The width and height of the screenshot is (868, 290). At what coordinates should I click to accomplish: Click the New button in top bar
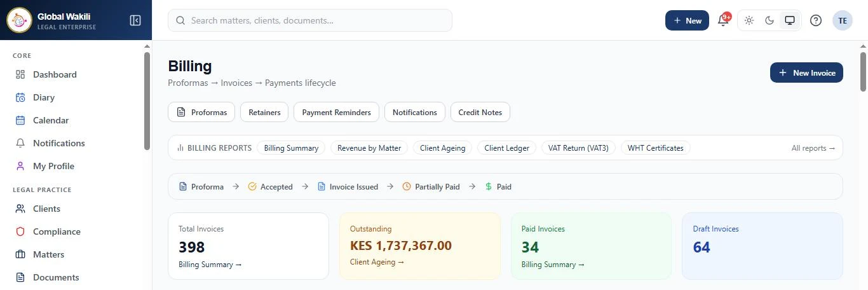click(687, 20)
